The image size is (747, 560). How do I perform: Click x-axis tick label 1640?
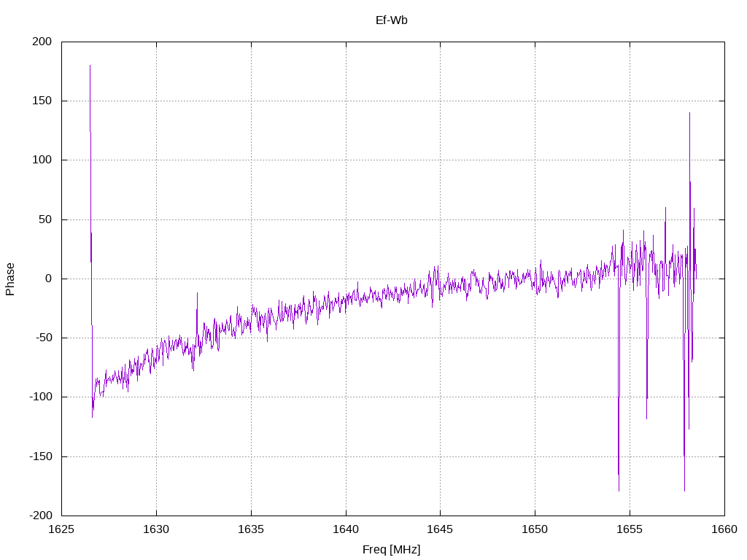pos(345,529)
